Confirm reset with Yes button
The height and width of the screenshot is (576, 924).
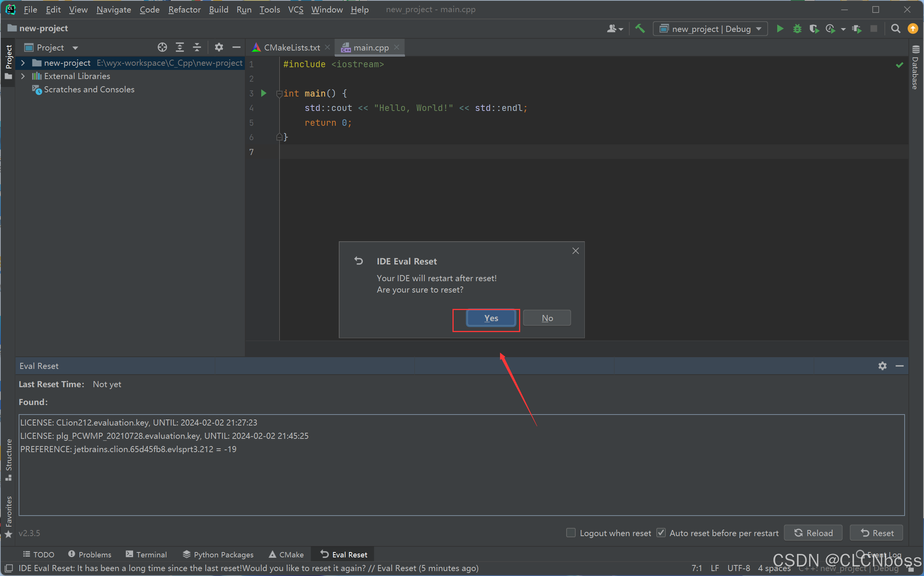[x=491, y=318]
